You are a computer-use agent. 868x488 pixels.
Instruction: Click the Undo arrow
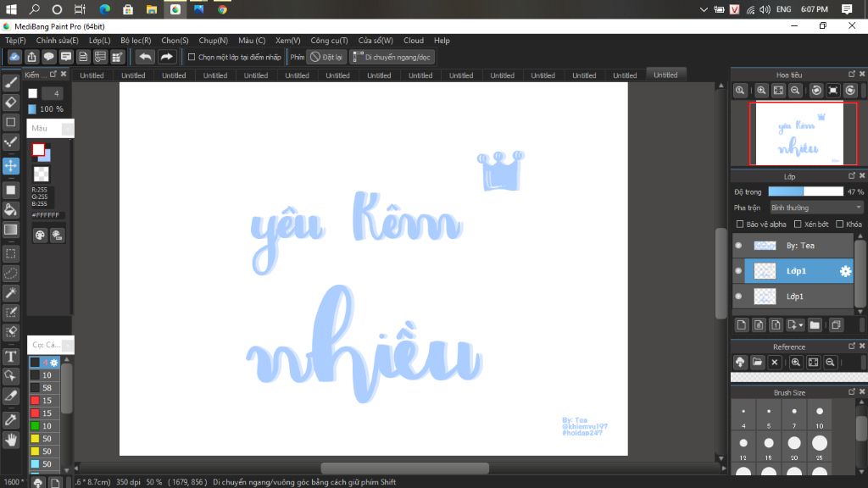[x=145, y=57]
